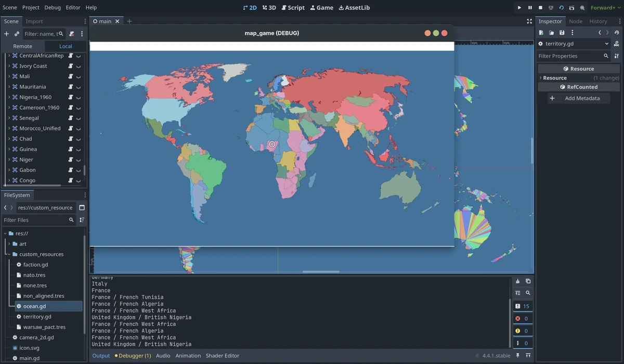Click the Clear Output broom icon
This screenshot has height=364, width=624.
pyautogui.click(x=517, y=281)
